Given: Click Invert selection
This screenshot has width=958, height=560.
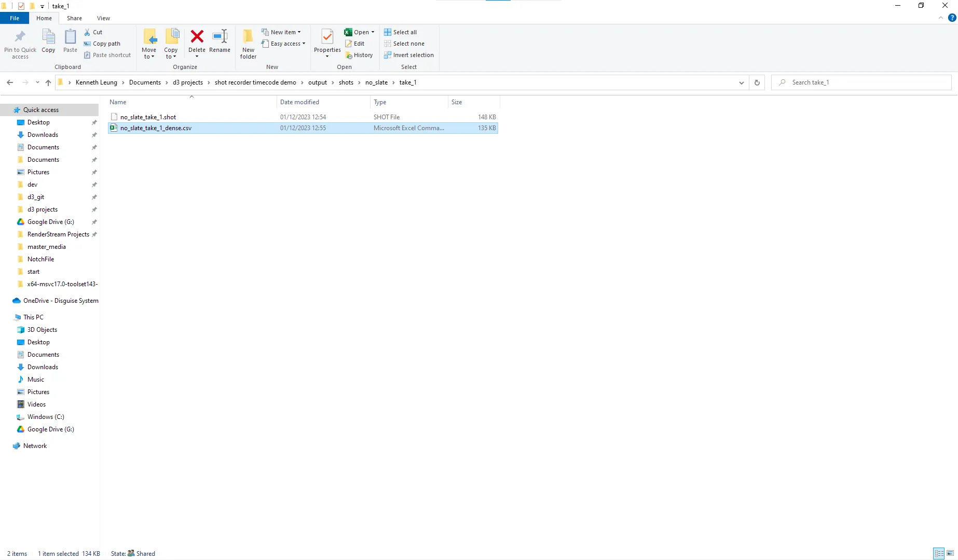Looking at the screenshot, I should pyautogui.click(x=409, y=55).
